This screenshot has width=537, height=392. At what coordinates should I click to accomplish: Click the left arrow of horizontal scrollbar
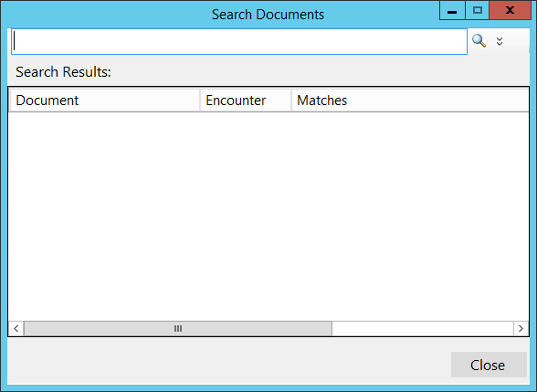16,329
